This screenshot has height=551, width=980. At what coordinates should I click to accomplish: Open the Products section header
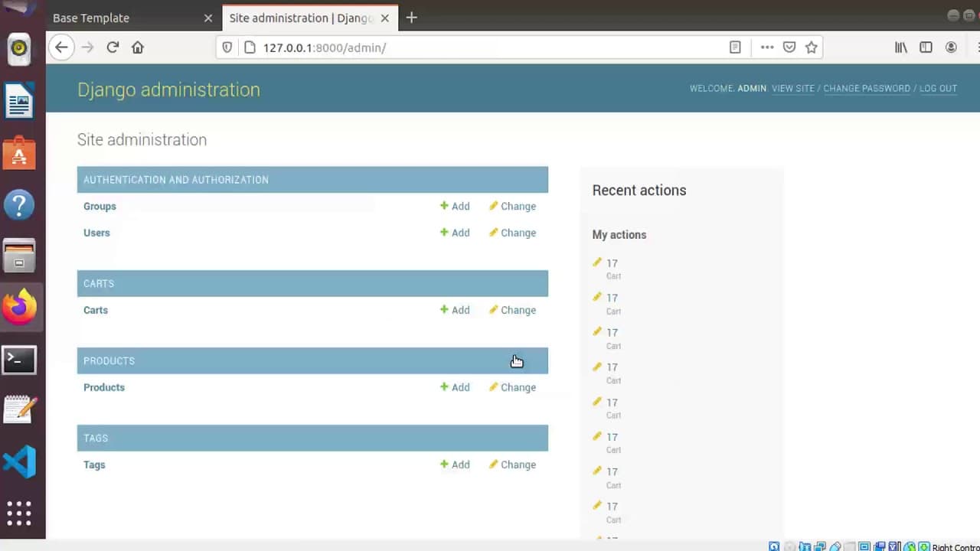(x=109, y=361)
